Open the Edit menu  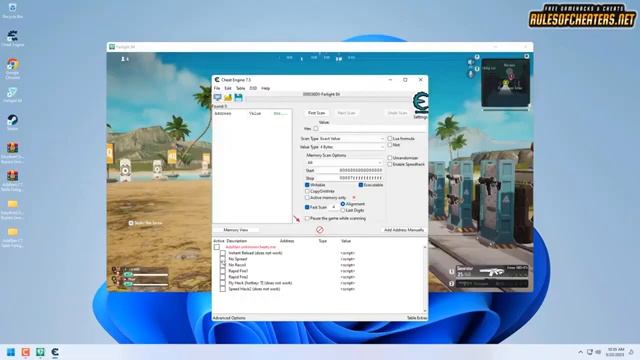click(228, 88)
